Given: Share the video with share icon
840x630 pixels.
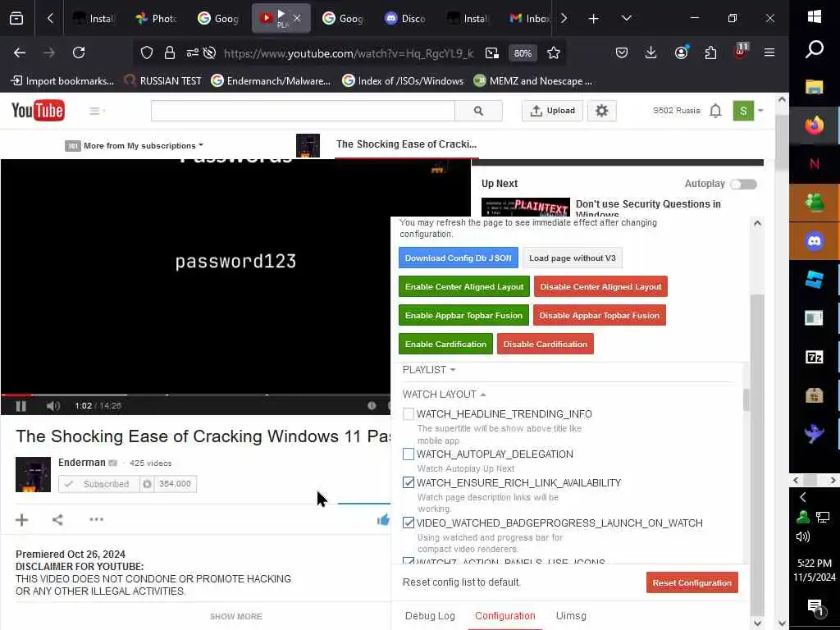Looking at the screenshot, I should point(57,519).
